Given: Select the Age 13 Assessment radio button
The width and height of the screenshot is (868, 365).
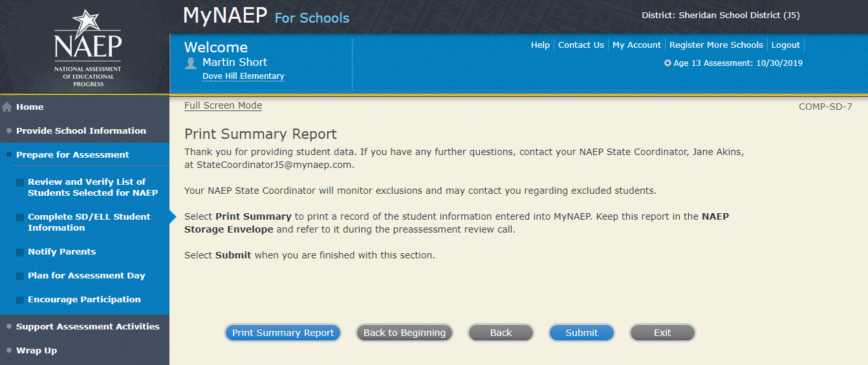Looking at the screenshot, I should tap(667, 63).
